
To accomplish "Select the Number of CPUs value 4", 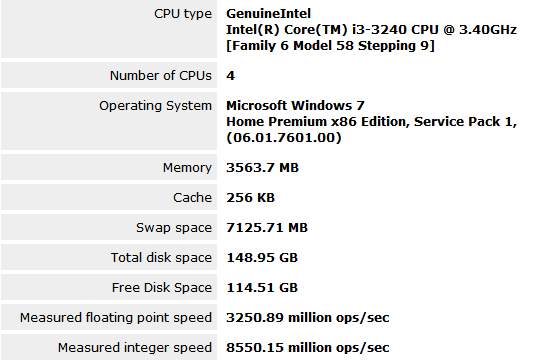I will tap(231, 75).
